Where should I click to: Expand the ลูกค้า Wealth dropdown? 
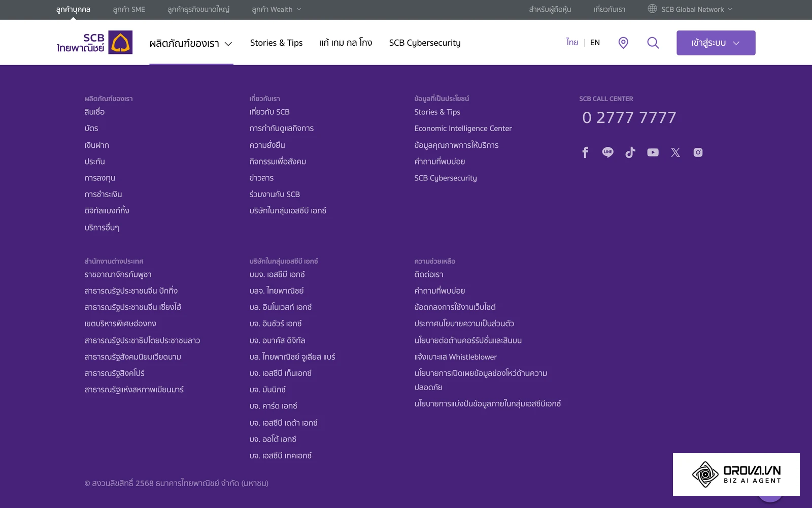[277, 9]
